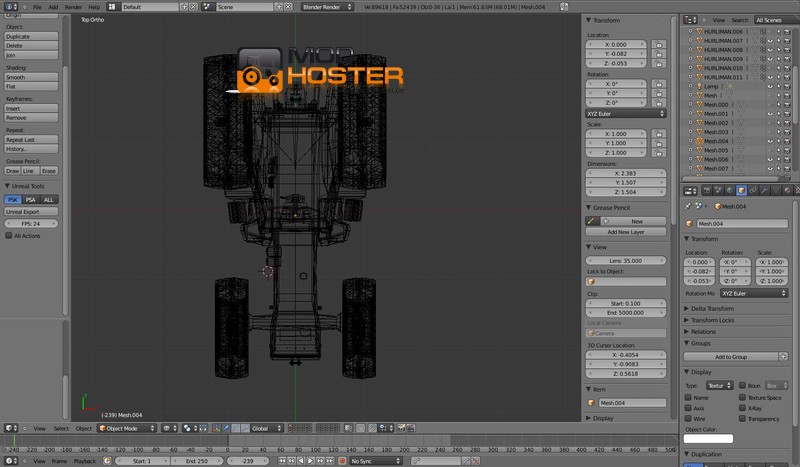Click the End: 250 frame field
800x467 pixels.
click(x=196, y=461)
